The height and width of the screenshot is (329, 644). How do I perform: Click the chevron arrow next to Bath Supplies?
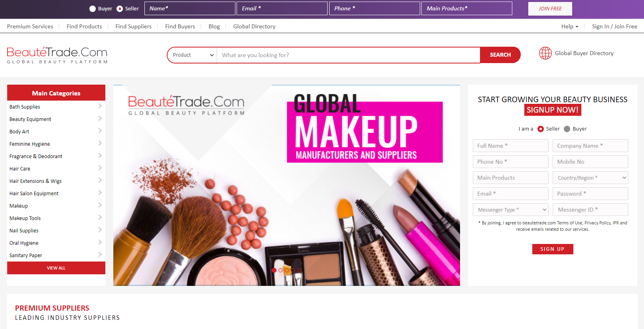click(x=100, y=106)
